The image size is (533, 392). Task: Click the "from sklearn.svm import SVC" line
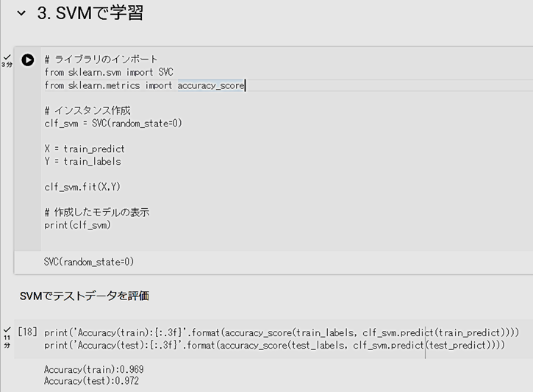[x=108, y=72]
